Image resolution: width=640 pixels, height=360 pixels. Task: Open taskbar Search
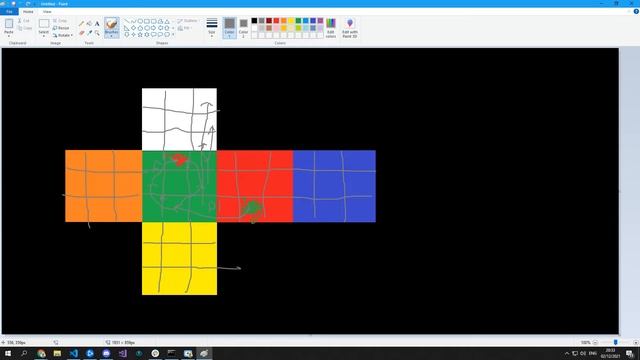24,353
